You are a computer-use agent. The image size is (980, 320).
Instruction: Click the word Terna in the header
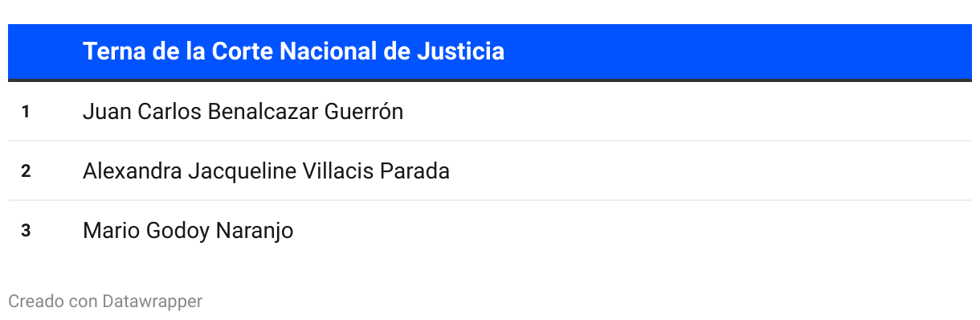click(x=111, y=51)
